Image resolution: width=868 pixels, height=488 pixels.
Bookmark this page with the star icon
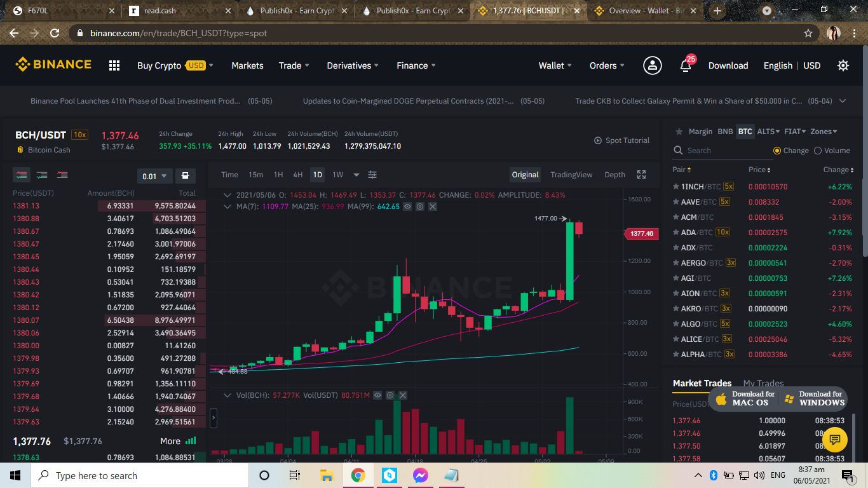tap(808, 33)
